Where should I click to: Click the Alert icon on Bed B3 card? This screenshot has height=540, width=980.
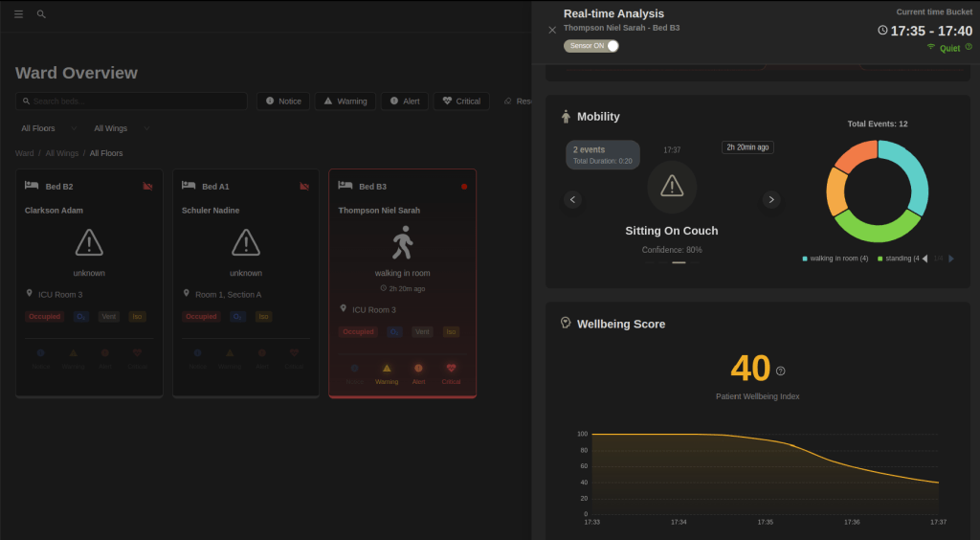point(418,369)
